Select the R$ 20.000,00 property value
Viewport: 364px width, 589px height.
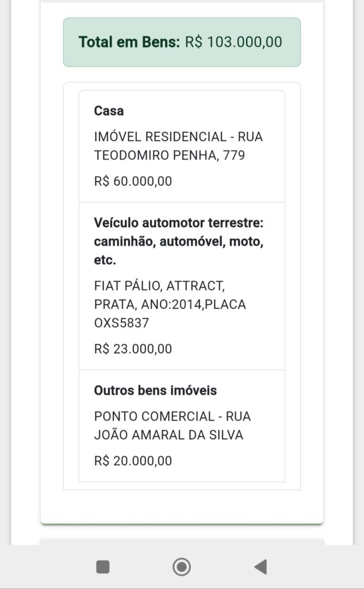(133, 461)
